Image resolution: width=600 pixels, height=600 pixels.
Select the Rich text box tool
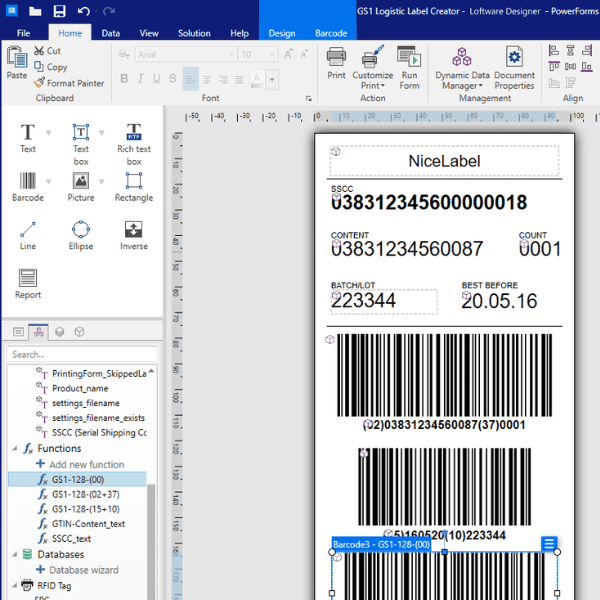point(134,140)
